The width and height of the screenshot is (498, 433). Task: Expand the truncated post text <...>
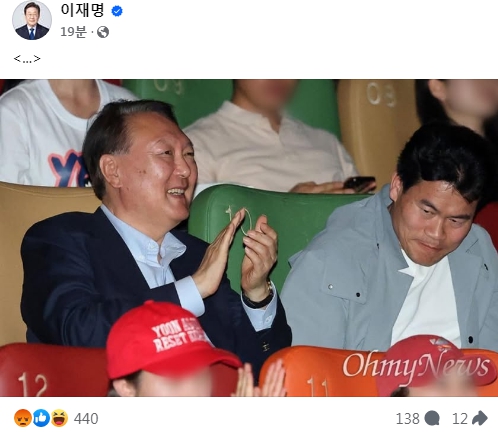coord(27,59)
